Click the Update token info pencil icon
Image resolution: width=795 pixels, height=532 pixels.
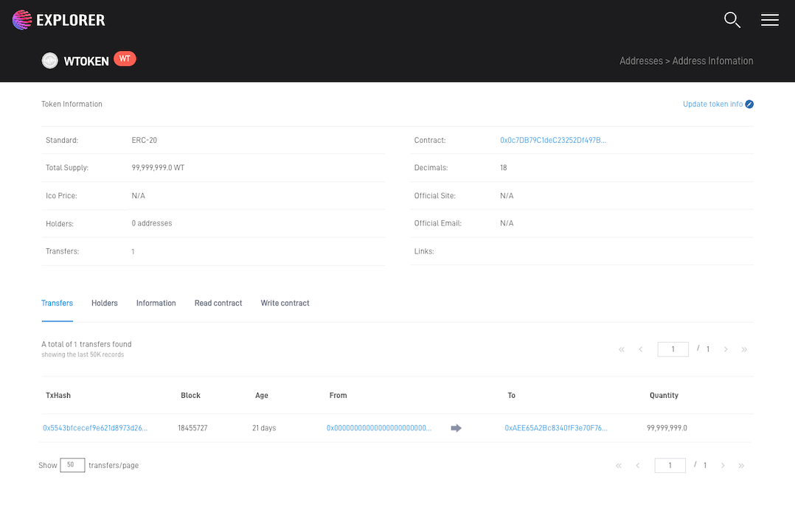(x=749, y=105)
